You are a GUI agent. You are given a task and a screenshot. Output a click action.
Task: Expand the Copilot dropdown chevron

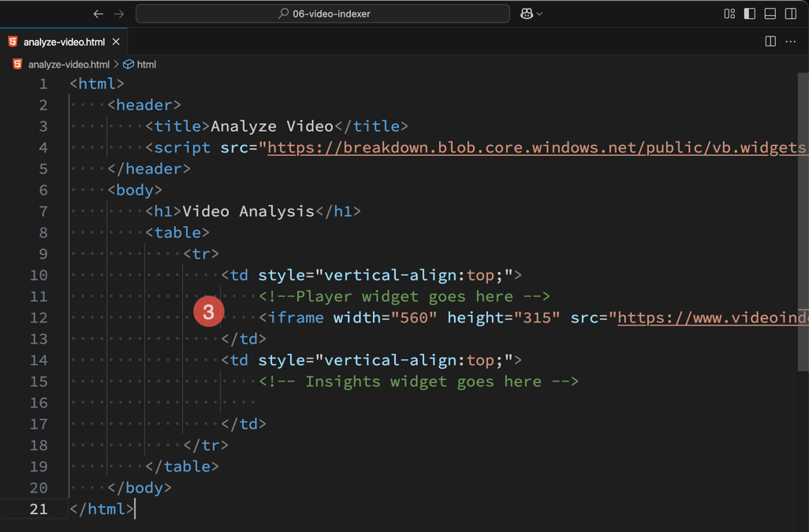(x=539, y=14)
